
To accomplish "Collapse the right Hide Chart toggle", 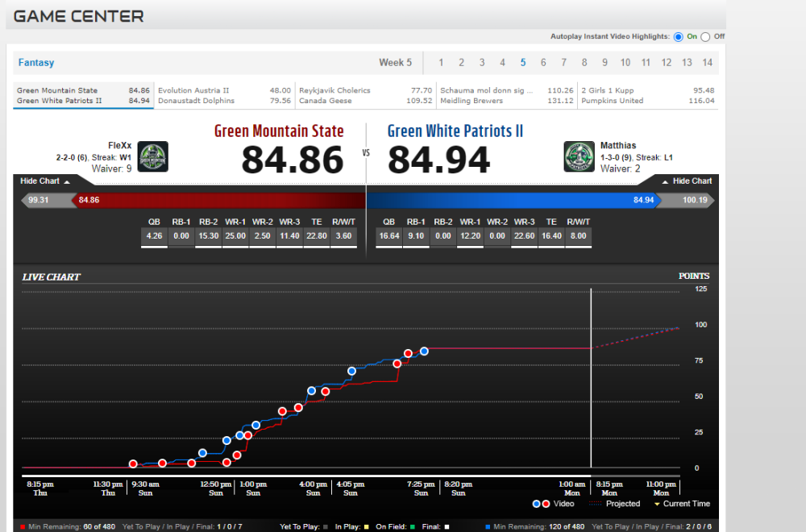I will (x=687, y=181).
